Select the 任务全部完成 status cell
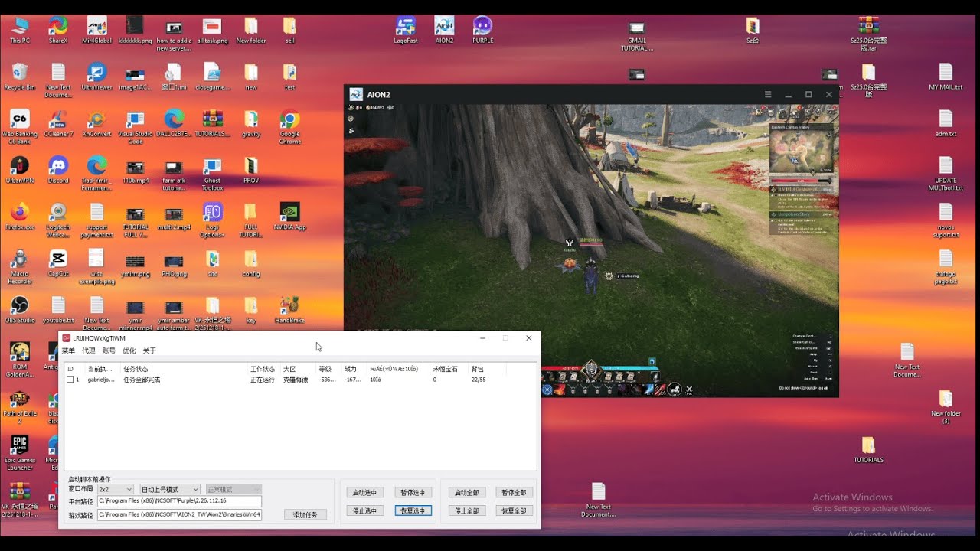 pyautogui.click(x=142, y=380)
